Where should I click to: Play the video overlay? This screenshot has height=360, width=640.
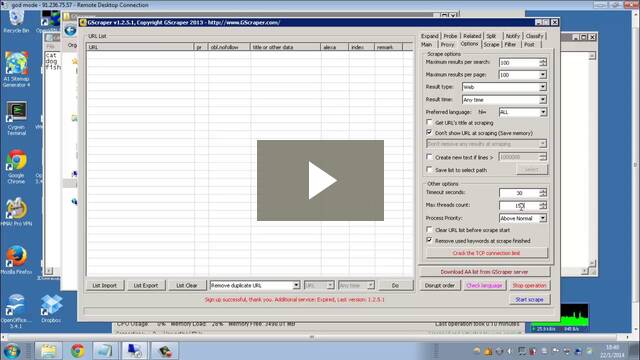tap(320, 180)
